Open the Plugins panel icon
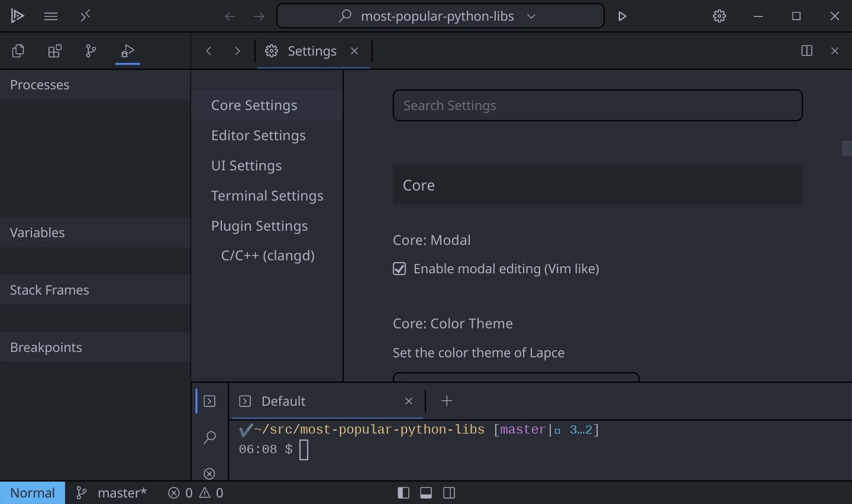This screenshot has height=504, width=852. pos(54,51)
